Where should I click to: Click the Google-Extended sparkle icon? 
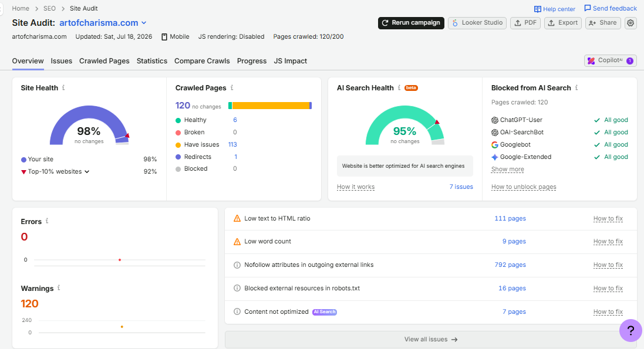495,157
